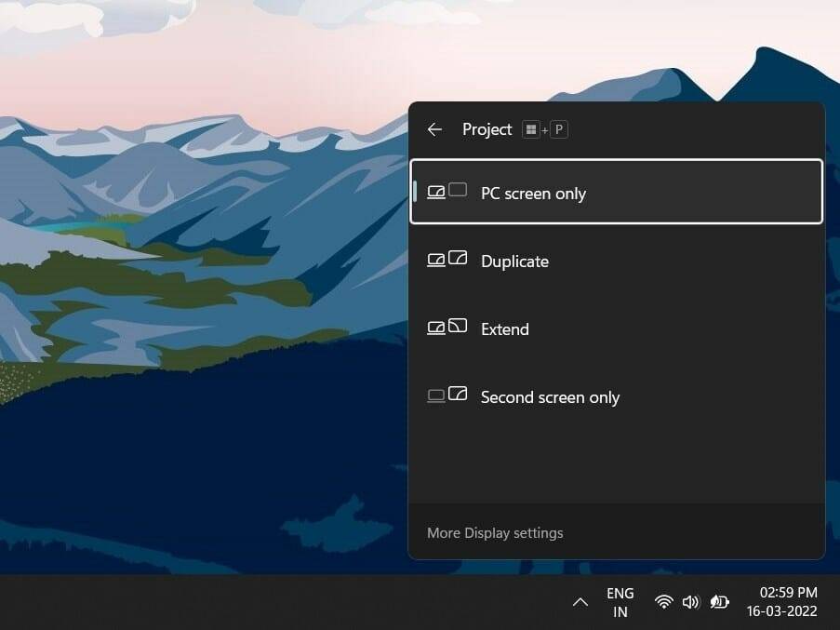Go back using the Project panel arrow
The height and width of the screenshot is (630, 840).
coord(434,129)
